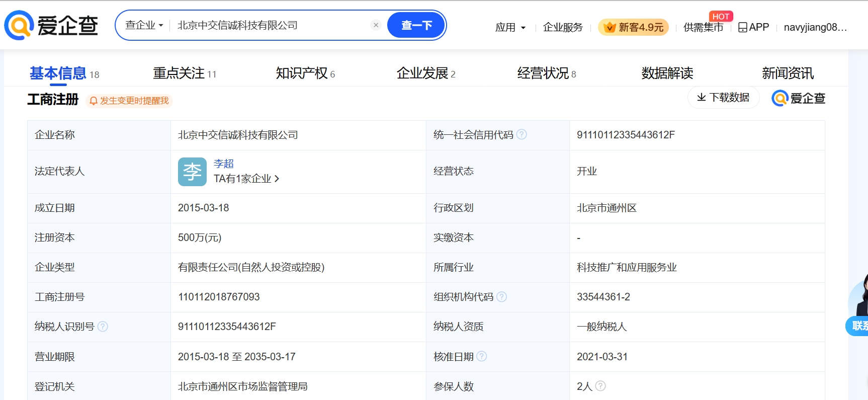Expand TA有1家企业 link
The image size is (868, 400).
pyautogui.click(x=246, y=179)
